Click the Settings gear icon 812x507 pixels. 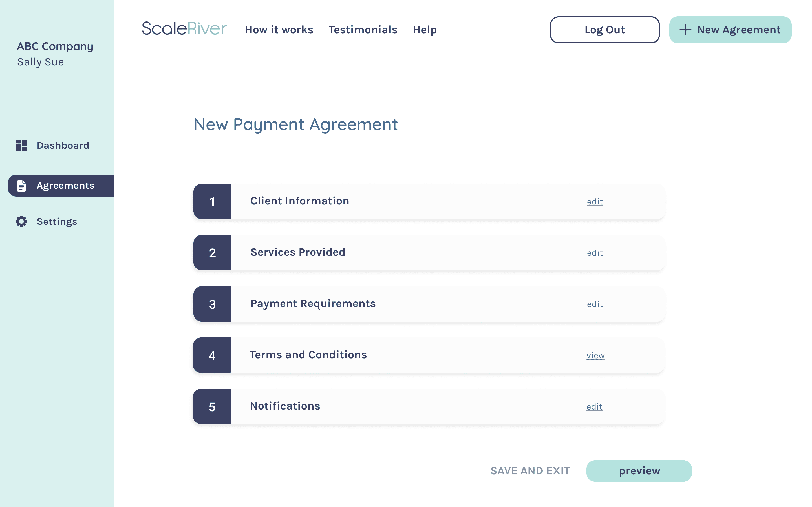click(x=21, y=221)
